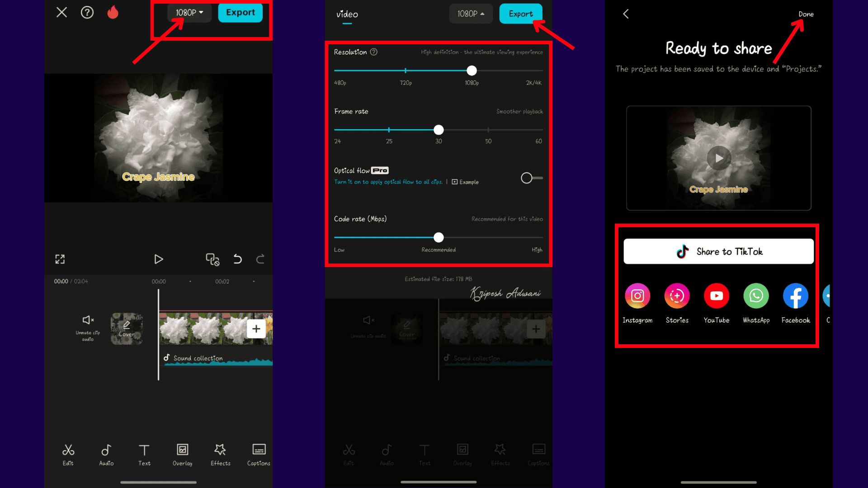Select the video tab

click(x=347, y=14)
